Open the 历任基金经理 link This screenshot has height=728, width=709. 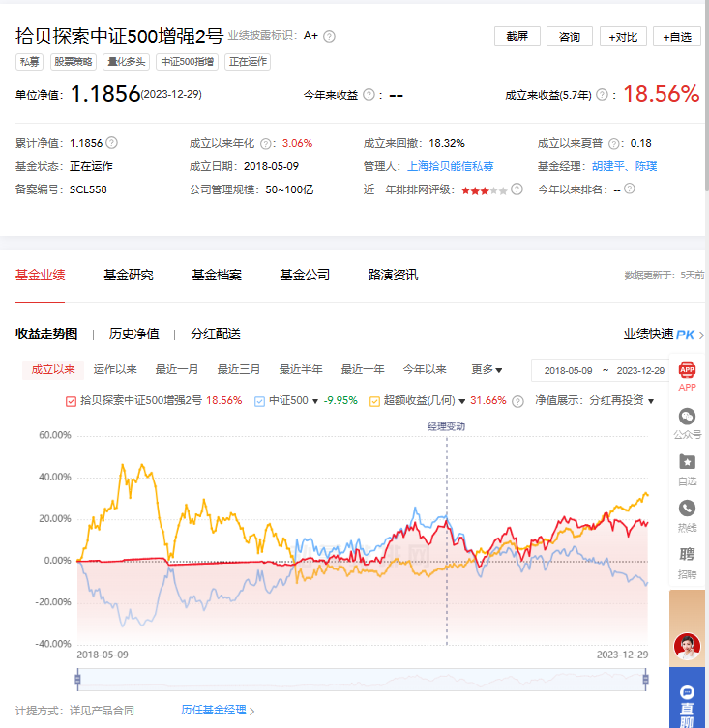(x=214, y=711)
